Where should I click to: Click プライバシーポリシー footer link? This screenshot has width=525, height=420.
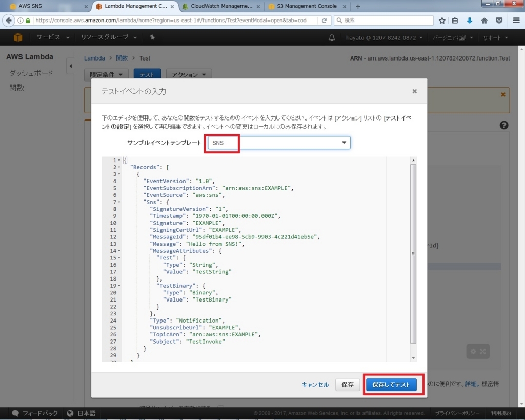pos(457,413)
